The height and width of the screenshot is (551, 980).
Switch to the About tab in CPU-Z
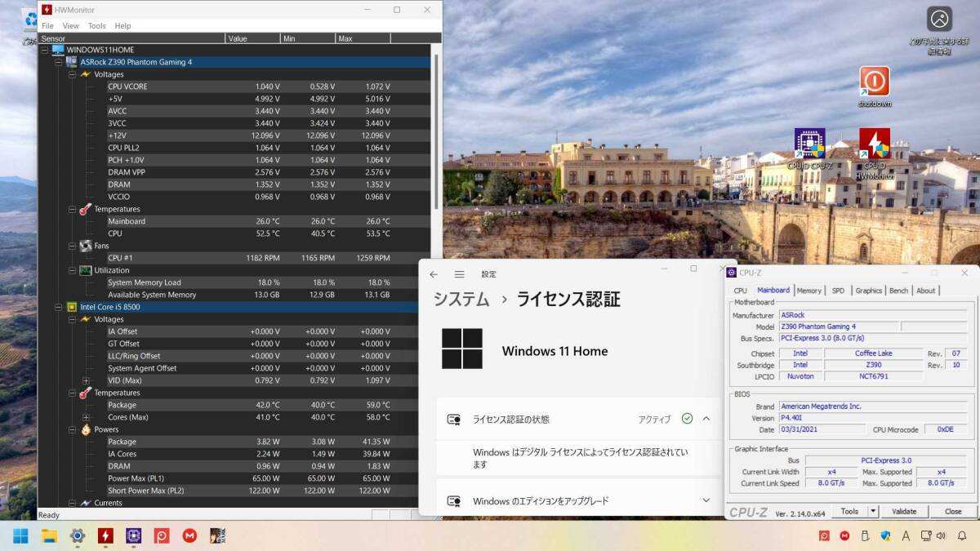click(x=925, y=291)
